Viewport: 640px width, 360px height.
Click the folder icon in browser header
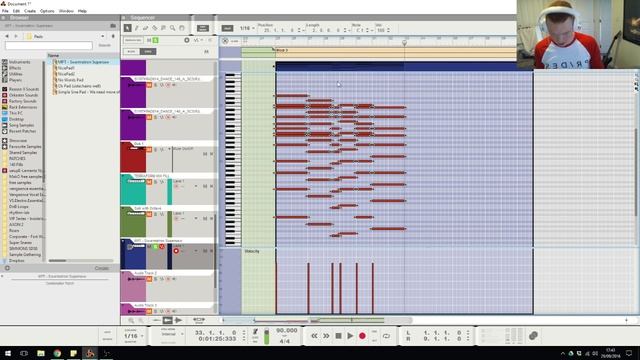[x=113, y=26]
